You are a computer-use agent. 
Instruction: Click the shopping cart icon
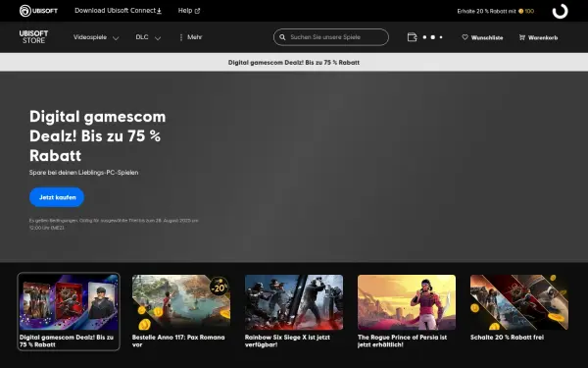pyautogui.click(x=522, y=37)
